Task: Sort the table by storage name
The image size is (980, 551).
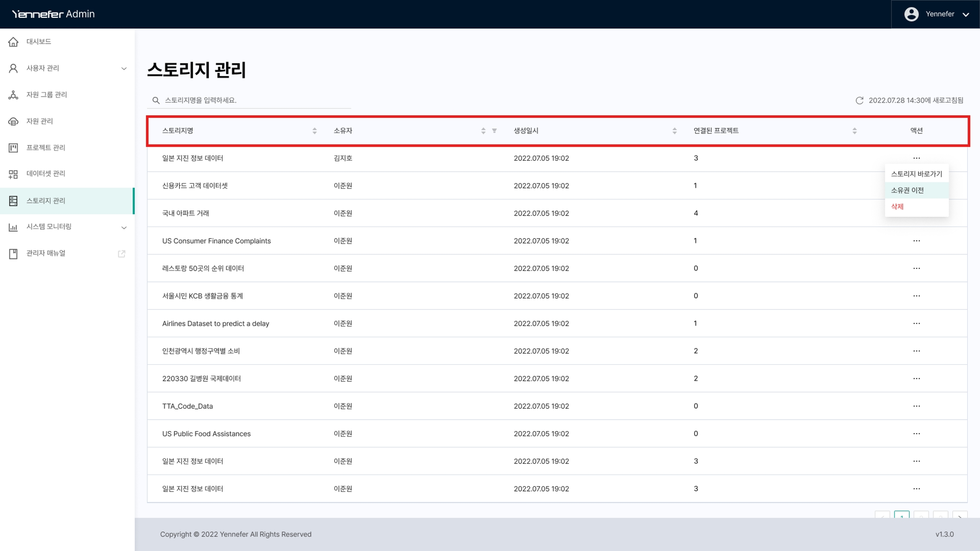Action: 314,131
